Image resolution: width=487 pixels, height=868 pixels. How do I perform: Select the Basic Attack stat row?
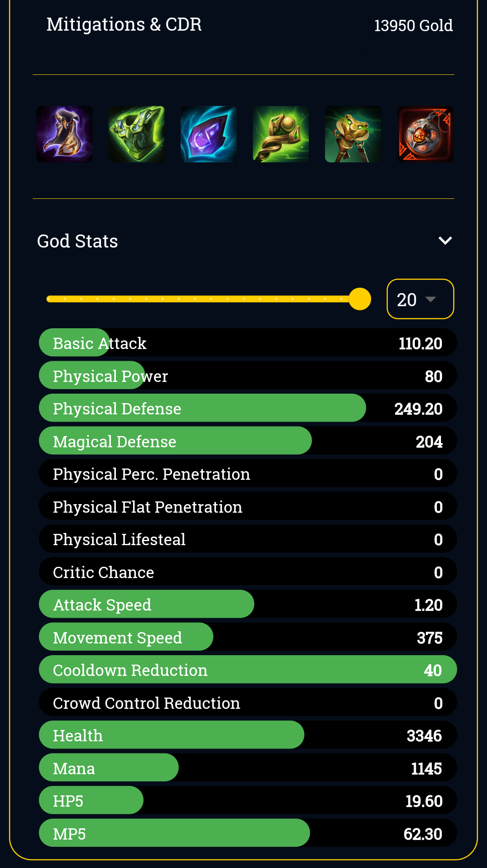coord(248,343)
